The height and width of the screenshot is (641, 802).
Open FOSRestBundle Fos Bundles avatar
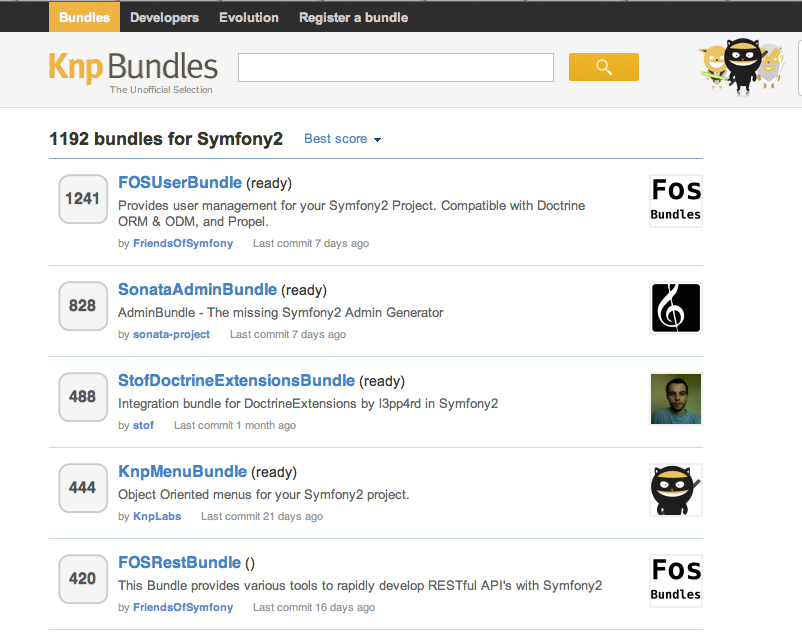point(676,581)
